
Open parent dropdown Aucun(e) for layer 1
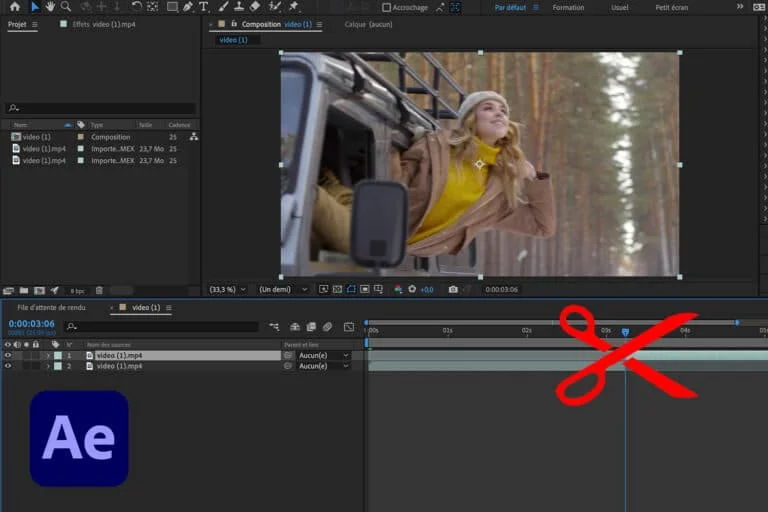point(323,355)
